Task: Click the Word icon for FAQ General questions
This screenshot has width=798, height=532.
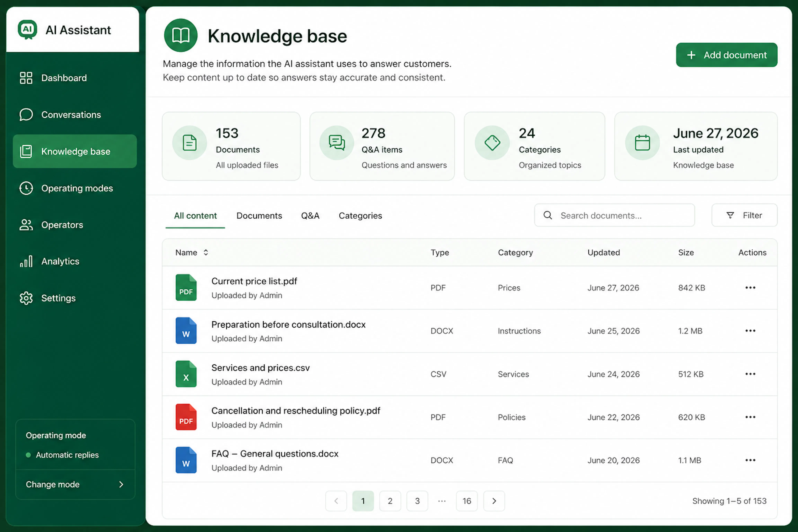Action: [x=186, y=460]
